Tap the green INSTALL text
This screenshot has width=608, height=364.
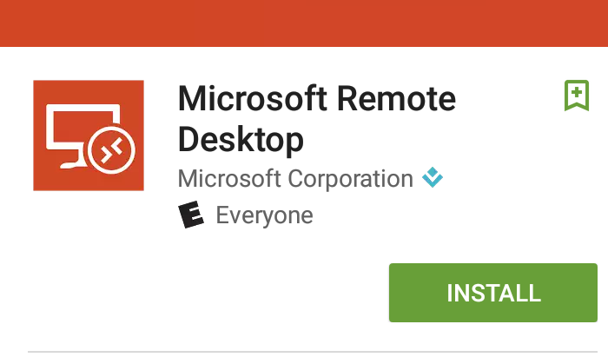(493, 293)
